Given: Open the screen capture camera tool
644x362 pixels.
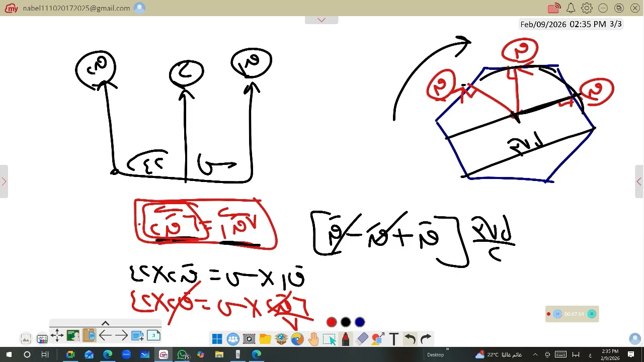Looking at the screenshot, I should click(x=249, y=339).
